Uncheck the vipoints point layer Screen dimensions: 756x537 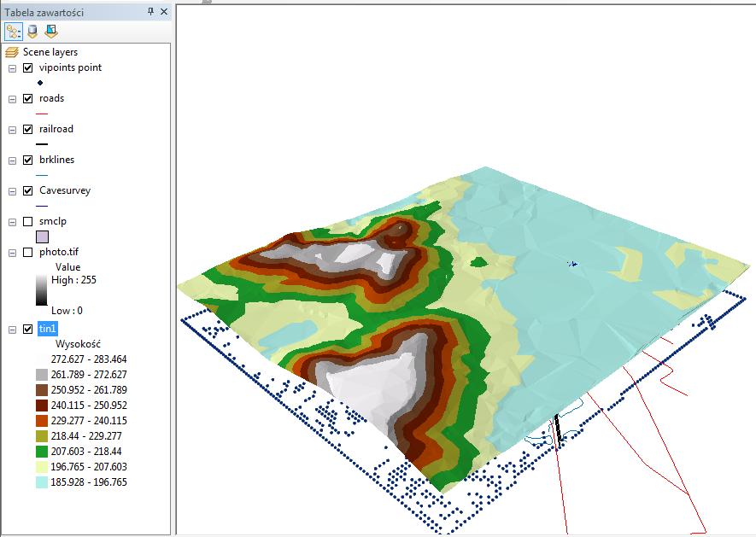[x=28, y=68]
